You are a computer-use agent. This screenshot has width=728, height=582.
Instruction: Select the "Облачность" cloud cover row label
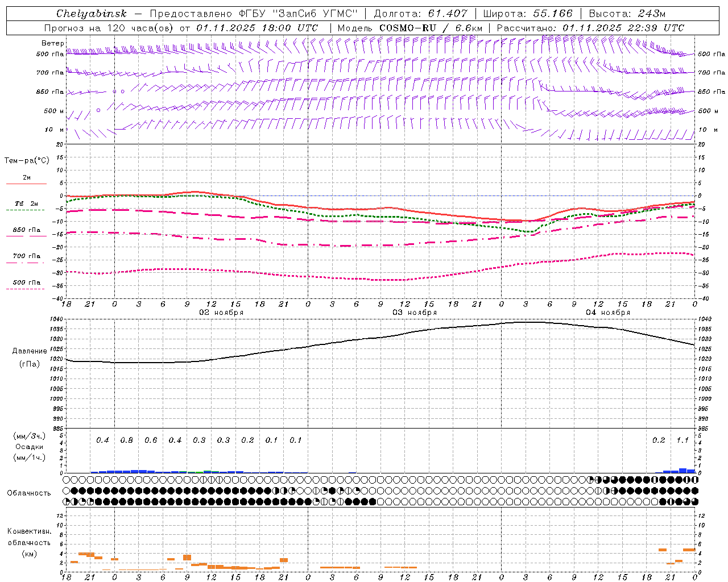pos(29,493)
